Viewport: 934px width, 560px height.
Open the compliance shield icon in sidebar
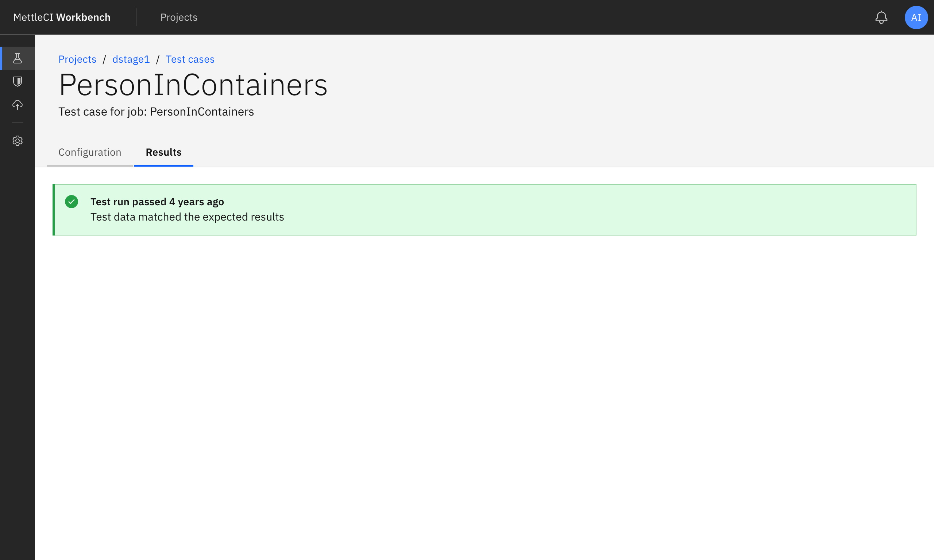tap(18, 82)
